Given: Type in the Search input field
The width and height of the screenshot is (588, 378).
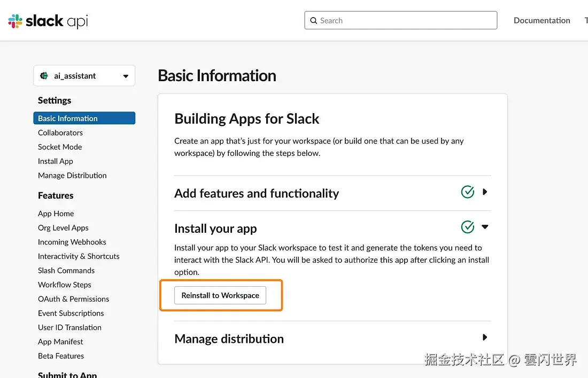Looking at the screenshot, I should pyautogui.click(x=406, y=20).
